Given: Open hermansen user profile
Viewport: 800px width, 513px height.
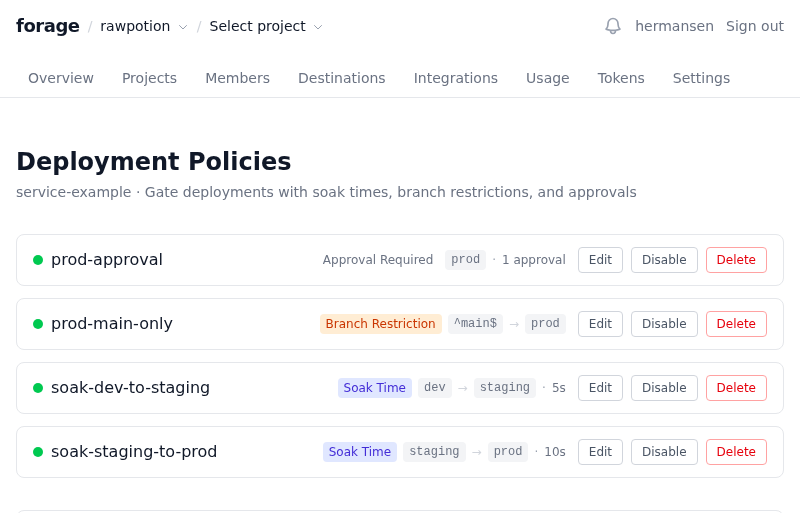Looking at the screenshot, I should (674, 26).
